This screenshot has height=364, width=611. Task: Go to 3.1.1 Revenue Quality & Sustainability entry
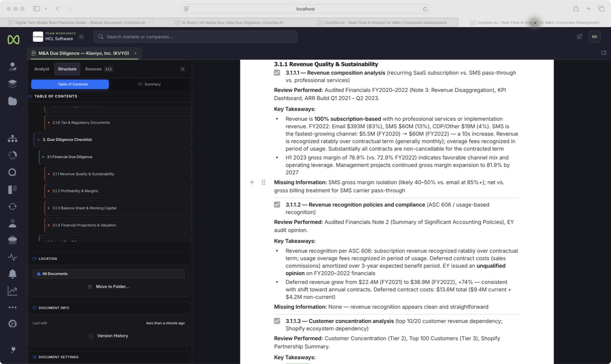[x=118, y=174]
